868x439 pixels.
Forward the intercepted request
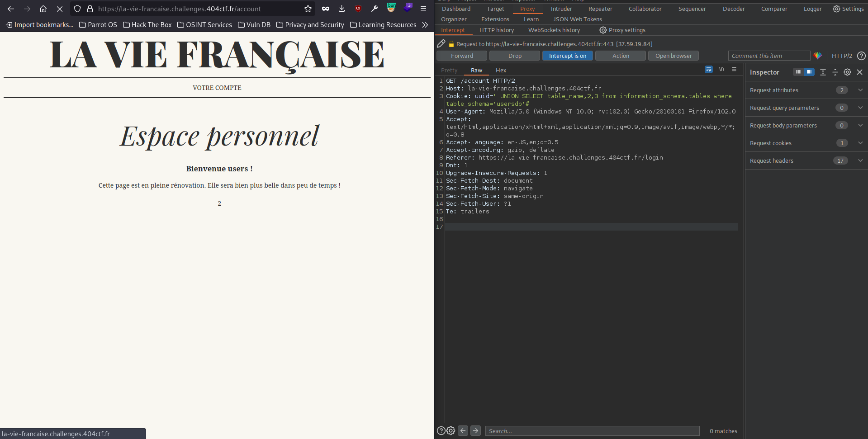click(461, 56)
